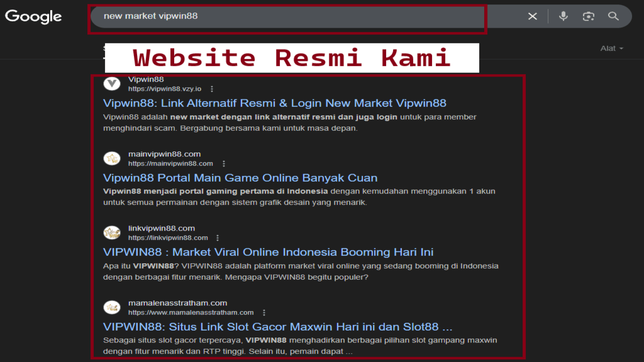The height and width of the screenshot is (362, 644).
Task: Click the https://mainvipwin88.com URL
Action: (x=170, y=164)
